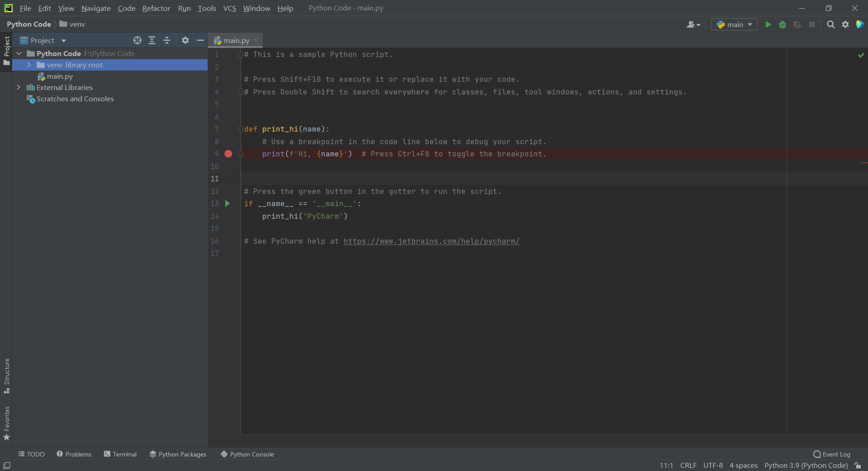This screenshot has width=868, height=471.
Task: Open the main run configuration dropdown
Action: pyautogui.click(x=734, y=24)
